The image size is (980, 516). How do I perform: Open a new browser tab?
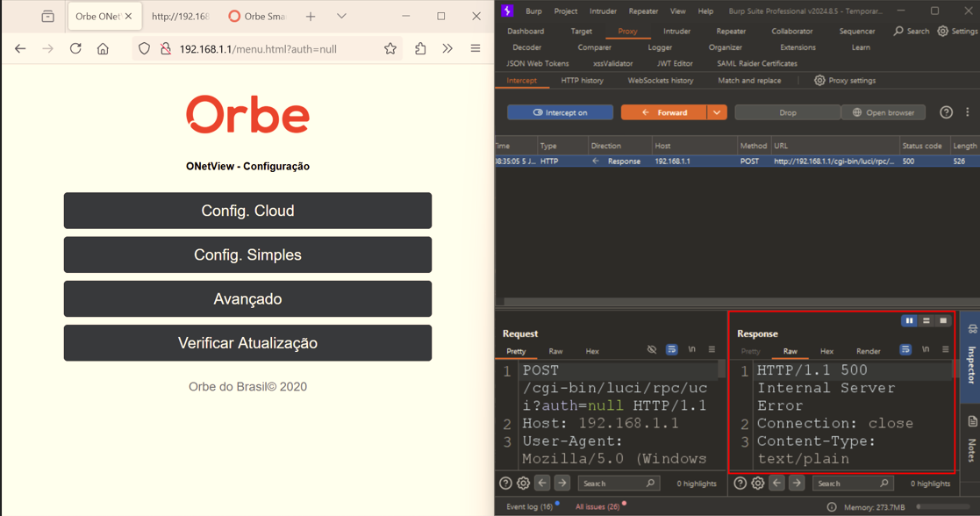pos(311,17)
